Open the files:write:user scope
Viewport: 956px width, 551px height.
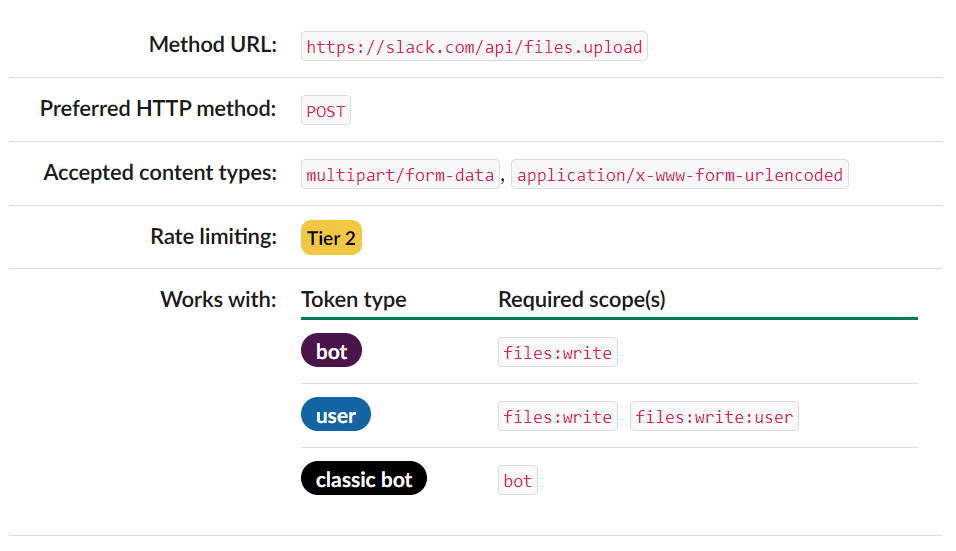pos(714,416)
